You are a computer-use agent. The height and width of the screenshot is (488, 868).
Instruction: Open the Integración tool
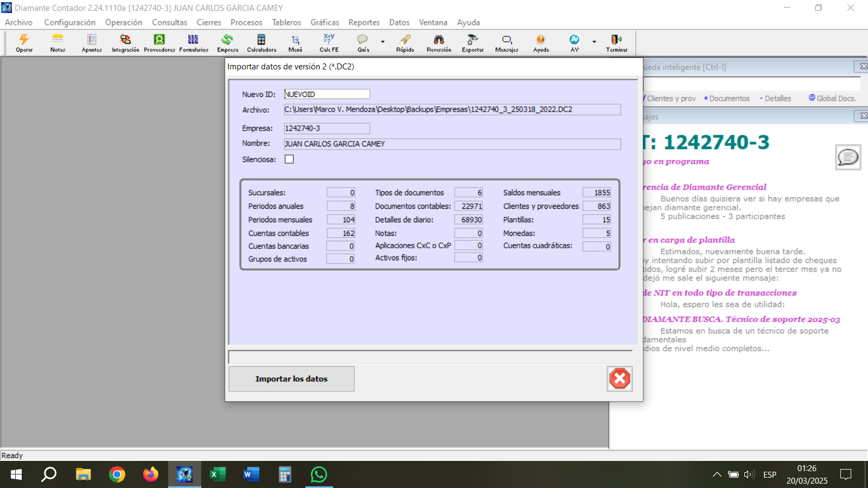[125, 42]
